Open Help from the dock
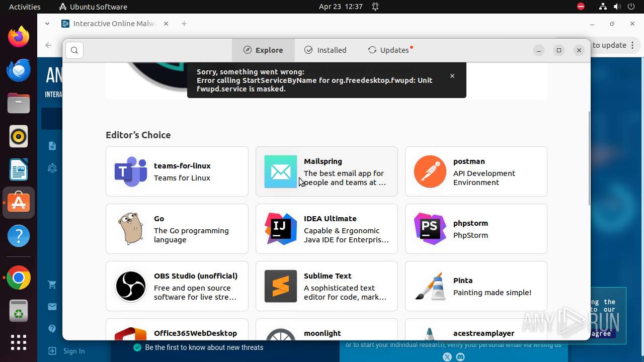644x362 pixels. (19, 236)
